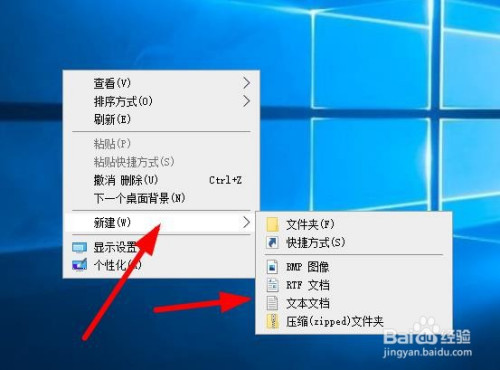Choose 下一个桌面背景(N)
The height and width of the screenshot is (370, 500).
(161, 198)
